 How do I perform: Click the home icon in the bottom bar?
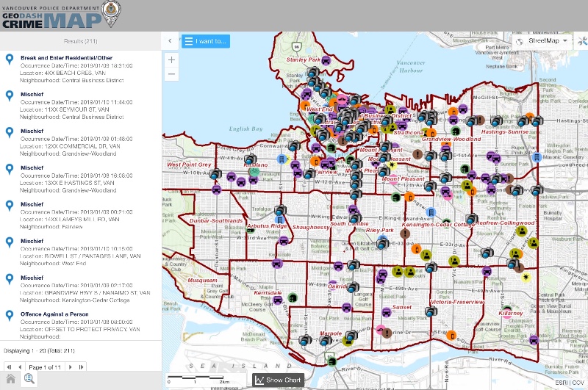pyautogui.click(x=10, y=379)
